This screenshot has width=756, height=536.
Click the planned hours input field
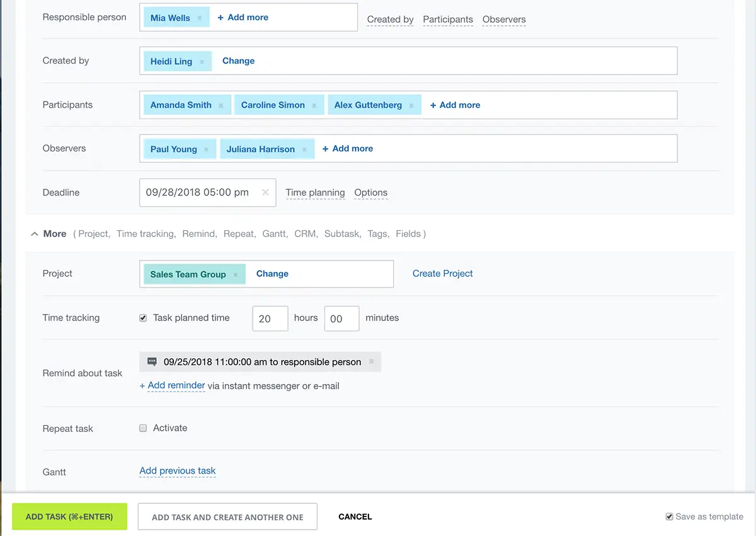(x=270, y=319)
